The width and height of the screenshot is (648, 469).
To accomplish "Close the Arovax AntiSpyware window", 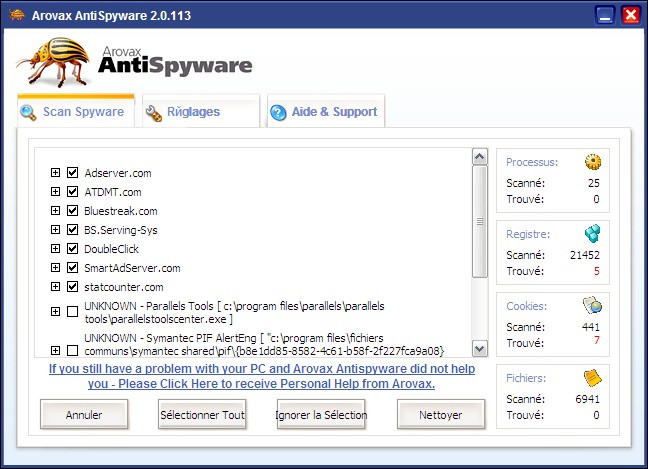I will tap(631, 15).
